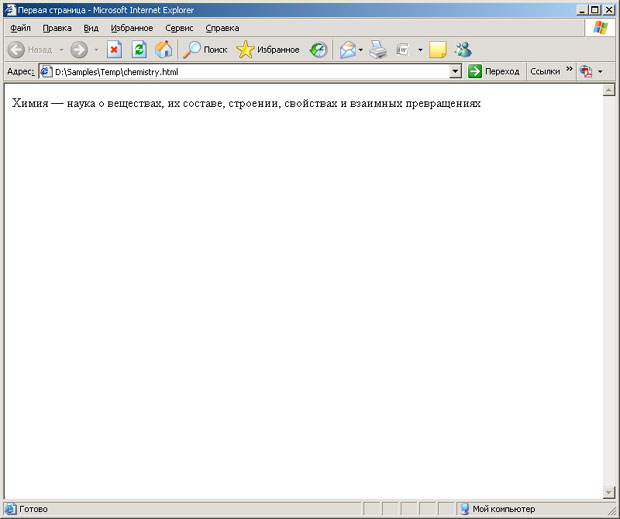The height and width of the screenshot is (519, 620).
Task: Open the Сервис menu
Action: point(179,28)
